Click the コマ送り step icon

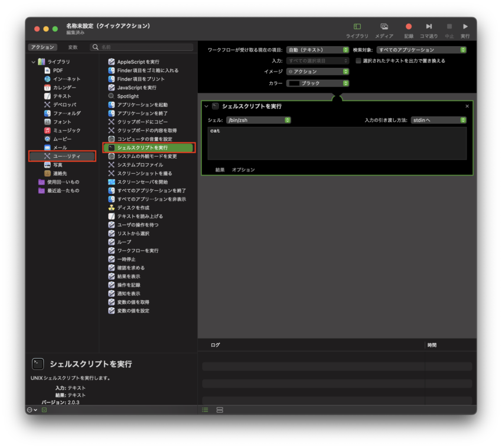pyautogui.click(x=429, y=27)
